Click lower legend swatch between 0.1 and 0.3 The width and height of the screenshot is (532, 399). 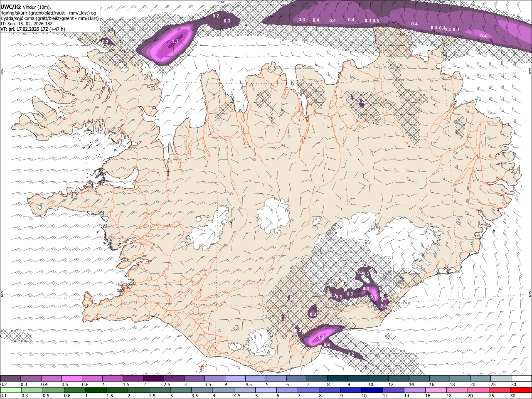(x=10, y=390)
